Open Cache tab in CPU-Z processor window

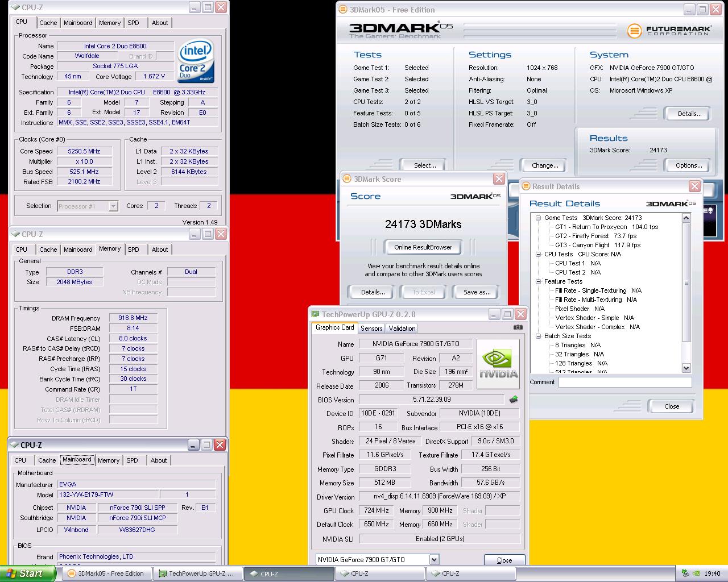click(x=48, y=23)
